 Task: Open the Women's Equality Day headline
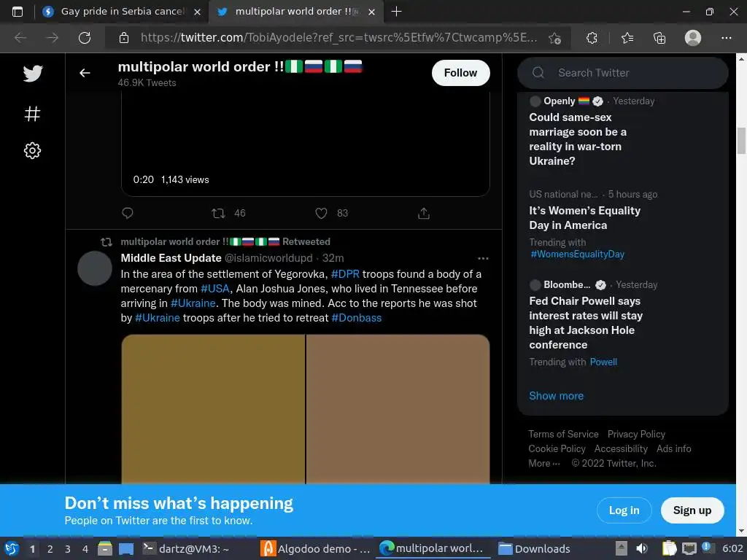(584, 217)
